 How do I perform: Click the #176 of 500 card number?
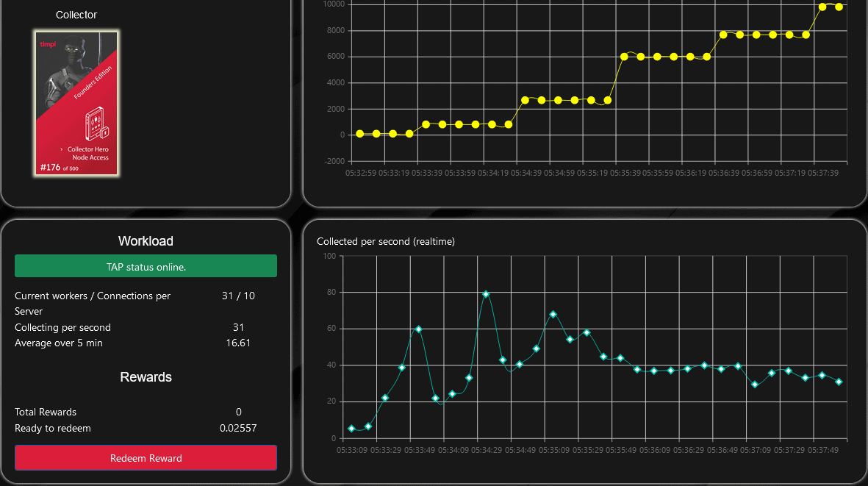[58, 168]
